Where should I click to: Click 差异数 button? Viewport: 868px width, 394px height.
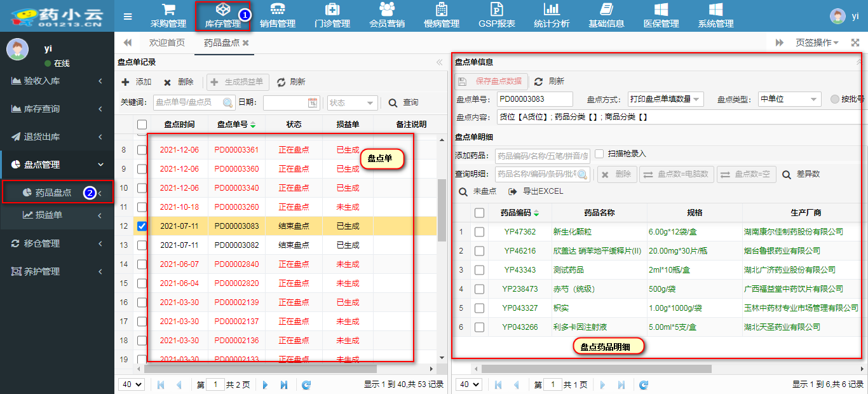click(801, 174)
